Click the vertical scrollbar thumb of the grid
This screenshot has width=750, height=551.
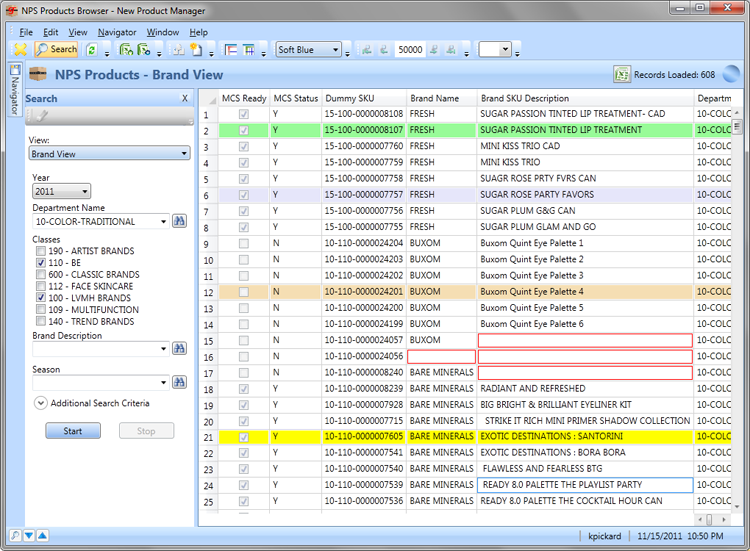(x=737, y=126)
